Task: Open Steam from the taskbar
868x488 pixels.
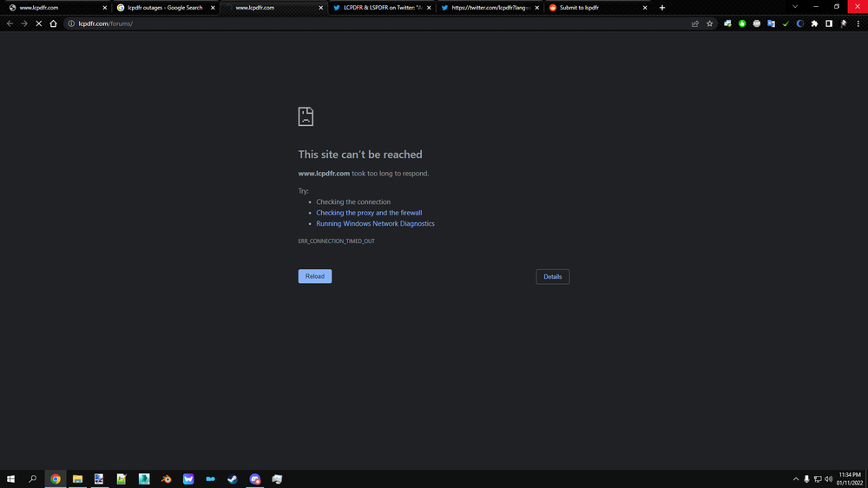Action: (233, 479)
